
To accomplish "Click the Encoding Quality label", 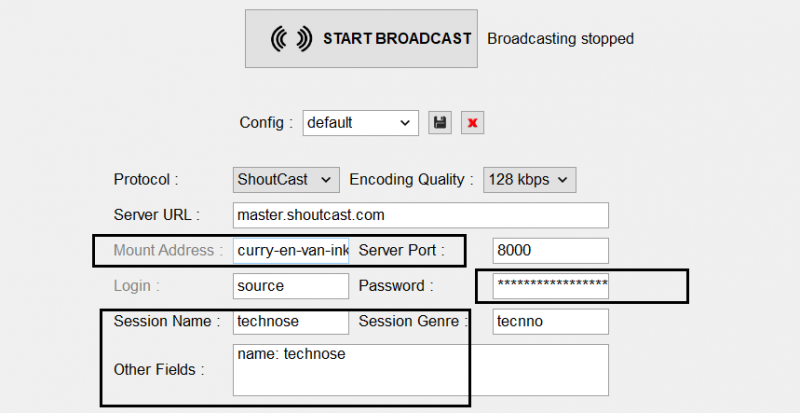I will coord(411,180).
